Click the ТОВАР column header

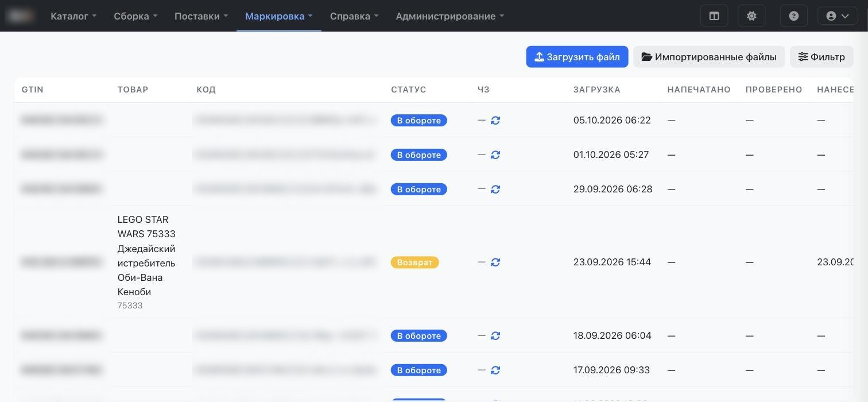click(x=133, y=90)
